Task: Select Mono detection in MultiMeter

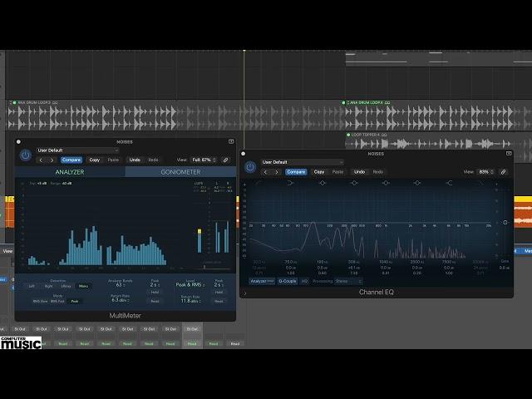Action: 83,286
